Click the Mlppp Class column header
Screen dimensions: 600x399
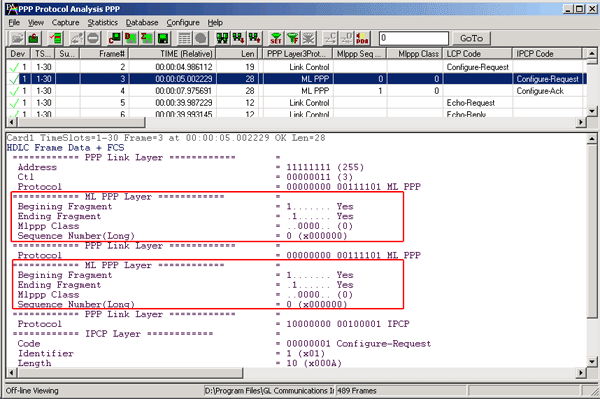[x=415, y=54]
